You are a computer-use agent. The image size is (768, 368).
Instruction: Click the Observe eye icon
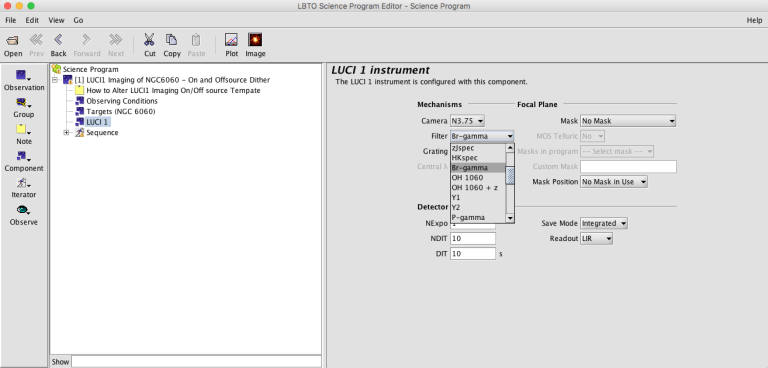coord(24,210)
